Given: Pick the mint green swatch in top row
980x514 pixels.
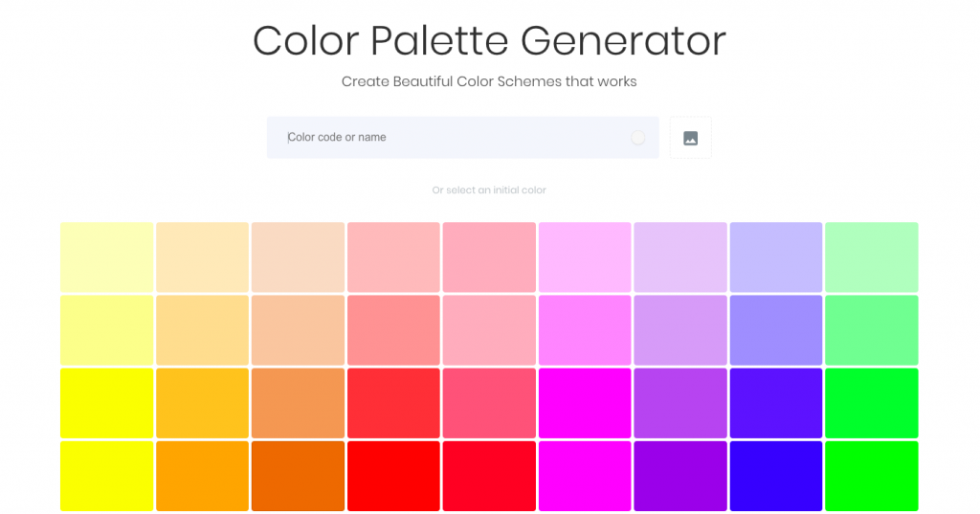Looking at the screenshot, I should coord(871,257).
